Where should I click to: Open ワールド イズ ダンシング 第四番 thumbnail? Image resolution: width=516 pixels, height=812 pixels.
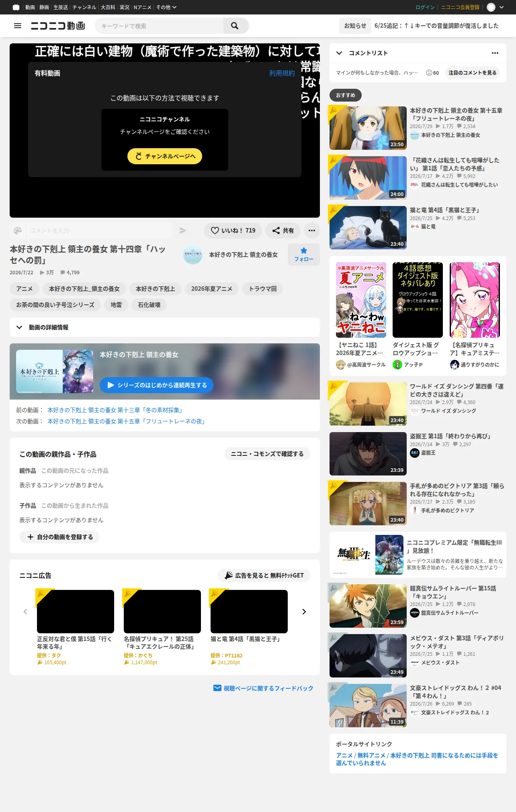368,404
